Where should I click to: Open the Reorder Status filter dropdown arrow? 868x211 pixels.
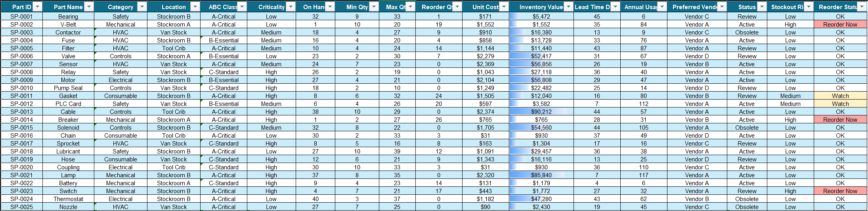[862, 7]
